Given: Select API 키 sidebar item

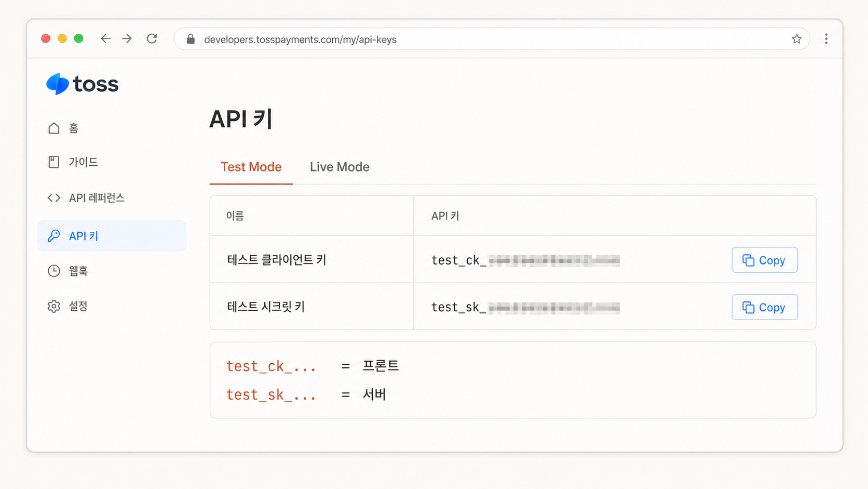Looking at the screenshot, I should (x=112, y=235).
